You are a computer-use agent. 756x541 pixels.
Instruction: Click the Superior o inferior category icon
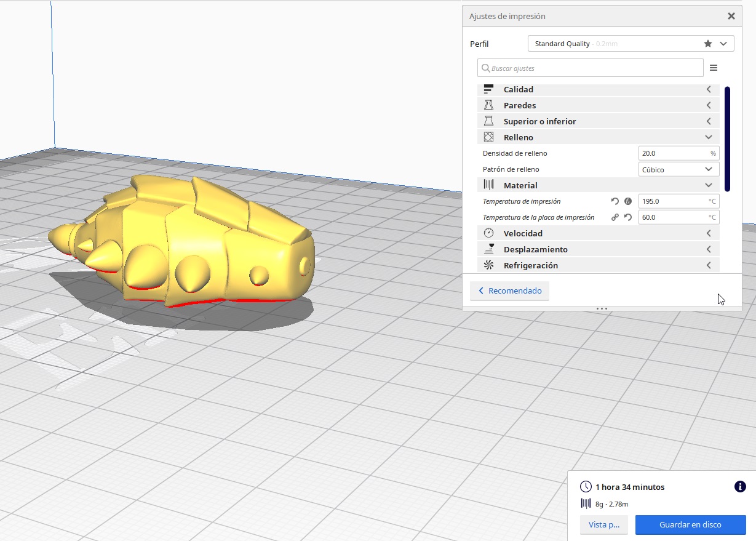[488, 121]
